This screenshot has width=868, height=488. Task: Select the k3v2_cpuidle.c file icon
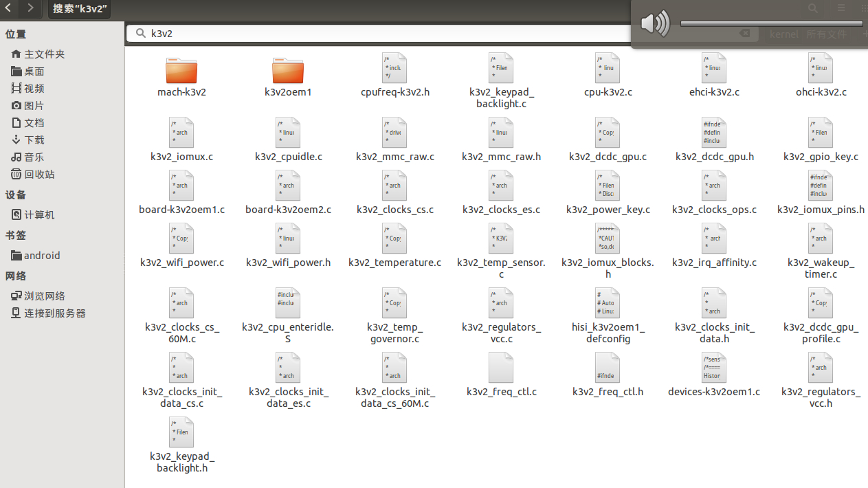coord(288,133)
